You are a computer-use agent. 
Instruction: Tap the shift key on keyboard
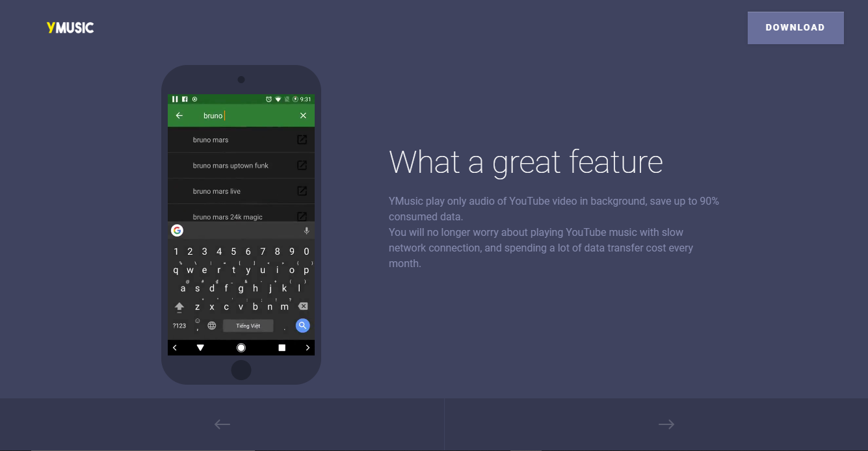tap(179, 307)
